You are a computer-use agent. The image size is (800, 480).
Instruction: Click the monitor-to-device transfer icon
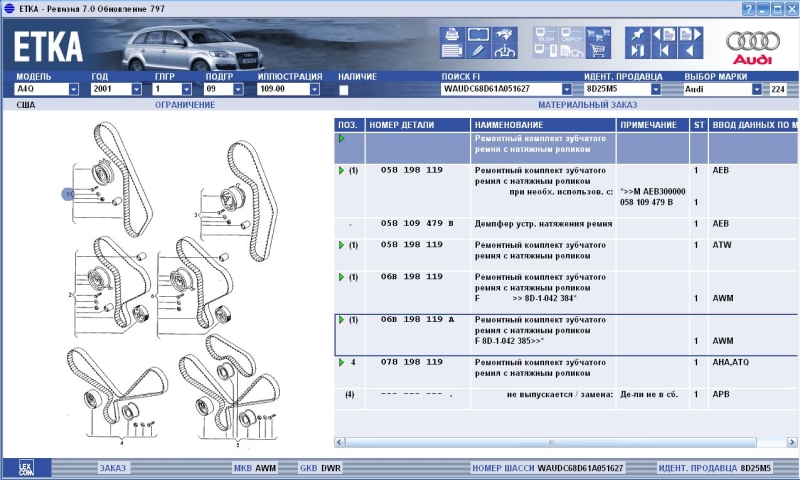tap(546, 51)
